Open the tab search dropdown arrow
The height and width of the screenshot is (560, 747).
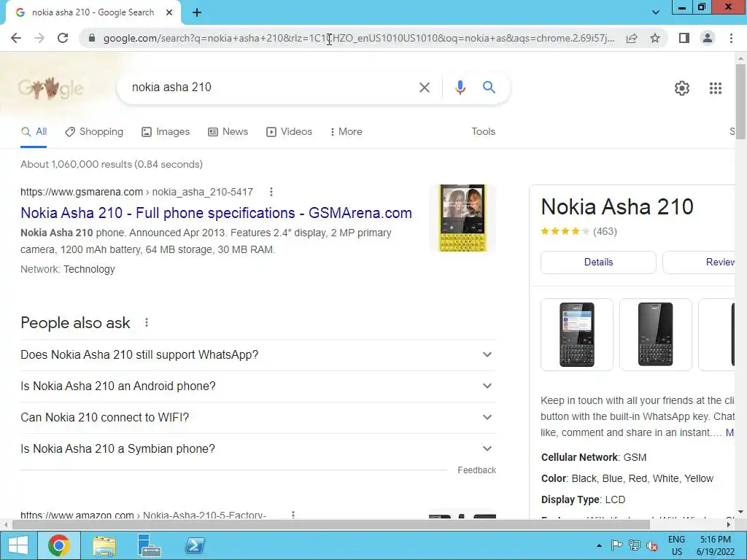point(656,12)
